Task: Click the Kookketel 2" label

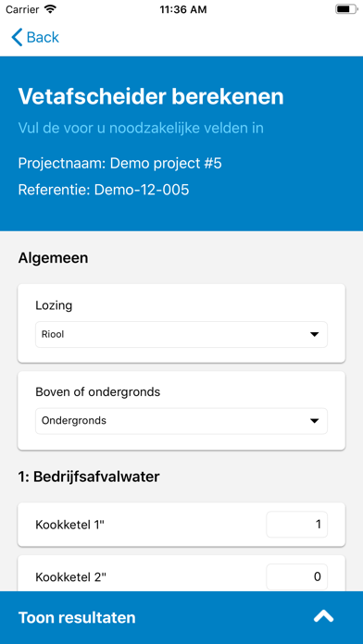Action: tap(70, 577)
